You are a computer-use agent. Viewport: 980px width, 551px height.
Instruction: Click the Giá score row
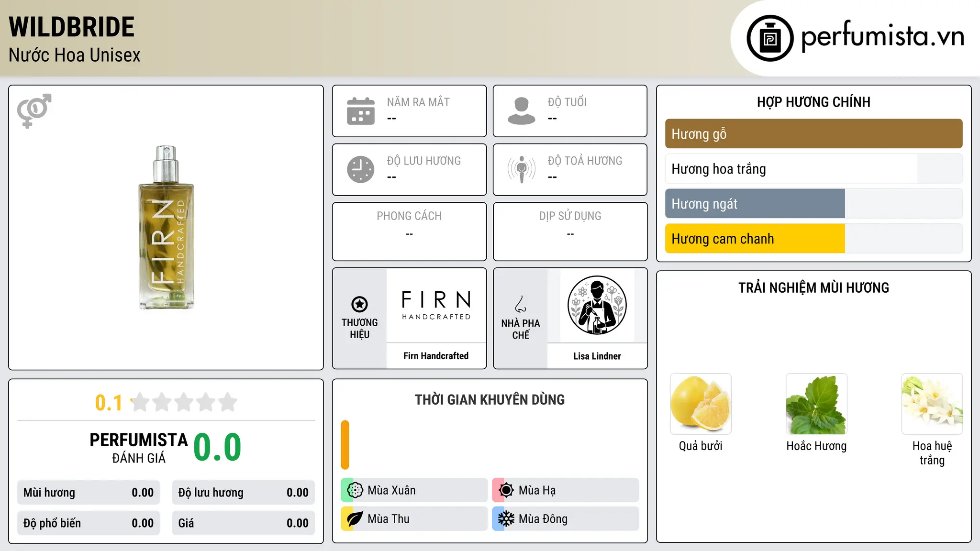coord(243,523)
